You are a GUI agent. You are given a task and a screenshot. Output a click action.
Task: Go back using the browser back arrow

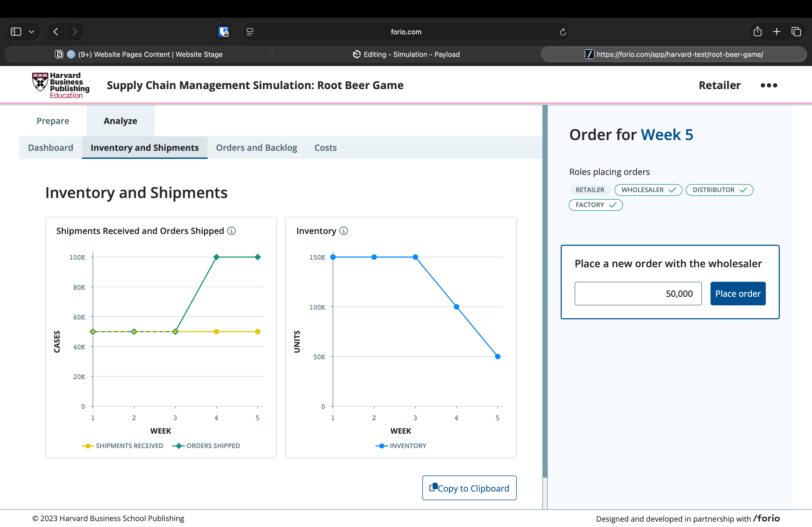56,32
